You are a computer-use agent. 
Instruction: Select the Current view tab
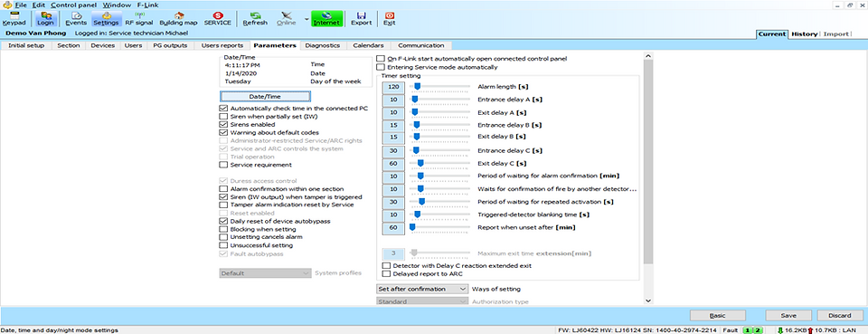[x=771, y=34]
